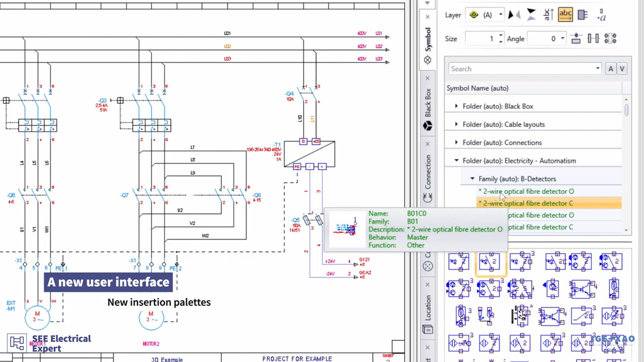The width and height of the screenshot is (644, 362).
Task: Collapse 'Folder (auto): Electricity - Automatism'
Action: tap(456, 160)
